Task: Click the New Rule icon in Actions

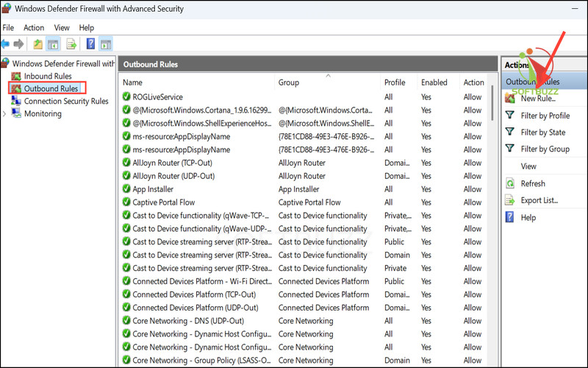Action: click(510, 99)
